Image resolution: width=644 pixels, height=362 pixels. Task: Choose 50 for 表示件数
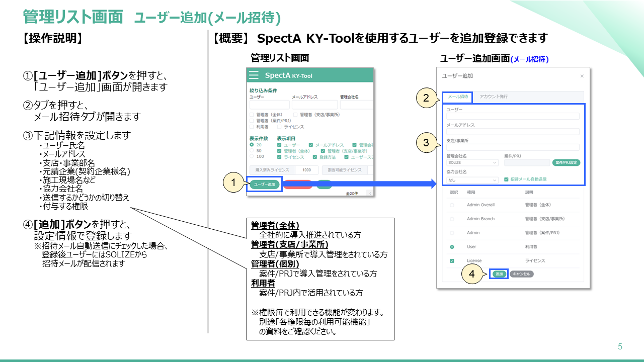tap(252, 150)
